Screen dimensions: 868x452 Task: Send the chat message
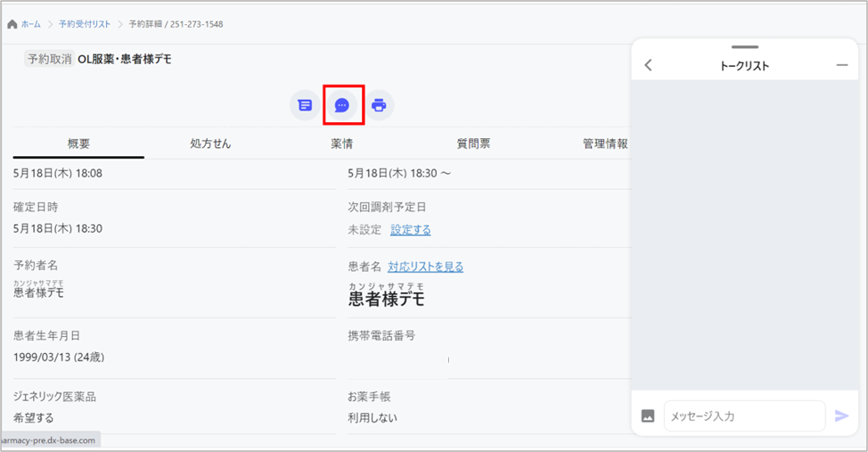point(841,415)
